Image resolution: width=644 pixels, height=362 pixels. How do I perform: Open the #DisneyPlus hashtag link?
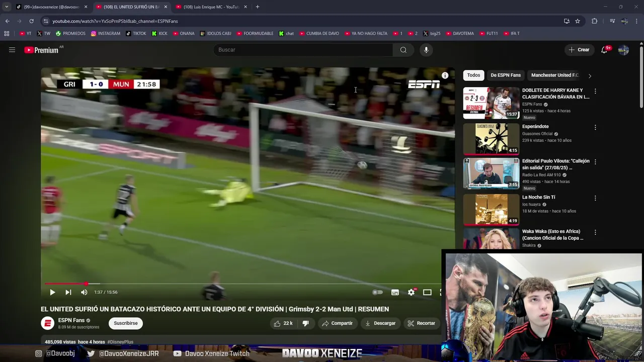(x=120, y=342)
